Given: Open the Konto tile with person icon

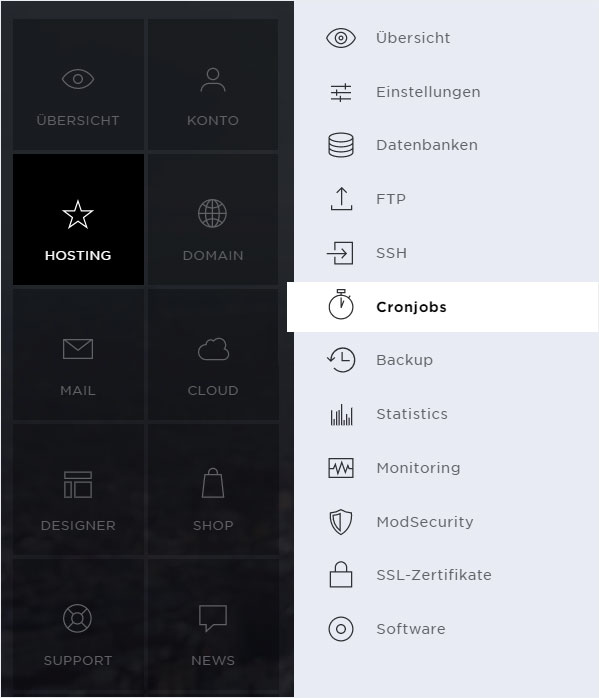Looking at the screenshot, I should [213, 85].
